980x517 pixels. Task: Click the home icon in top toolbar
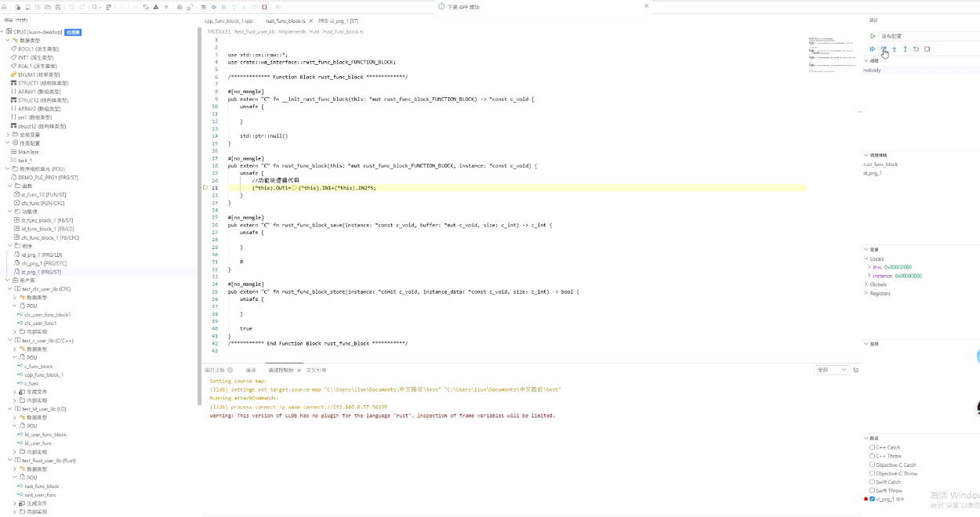(x=4, y=7)
